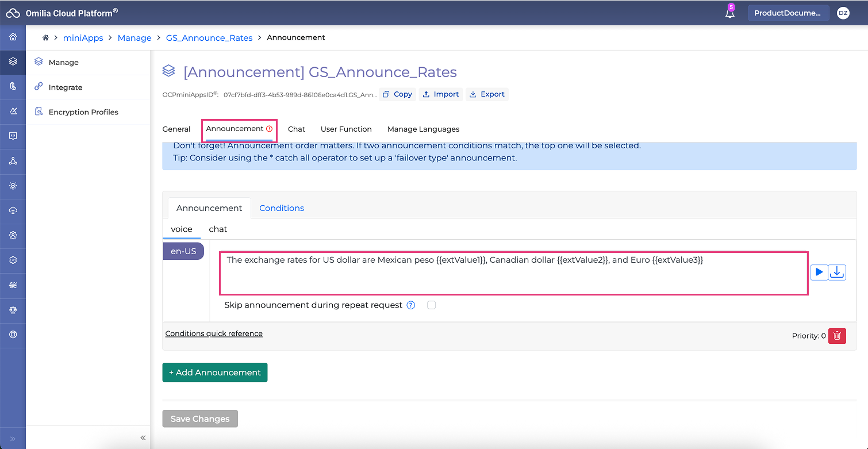Enable Skip announcement during repeat request

pos(432,305)
